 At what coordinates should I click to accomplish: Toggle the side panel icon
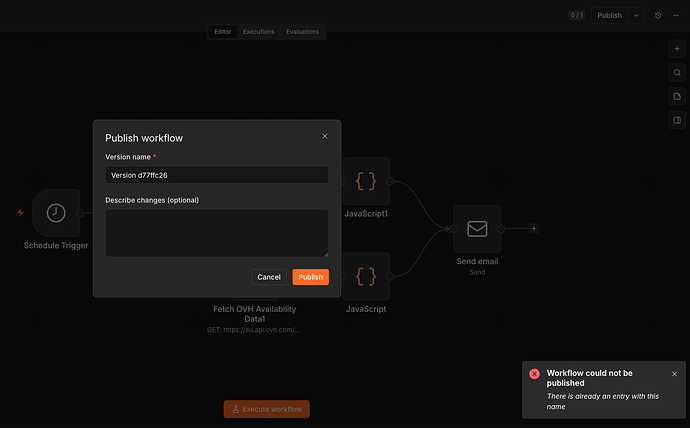pos(677,120)
